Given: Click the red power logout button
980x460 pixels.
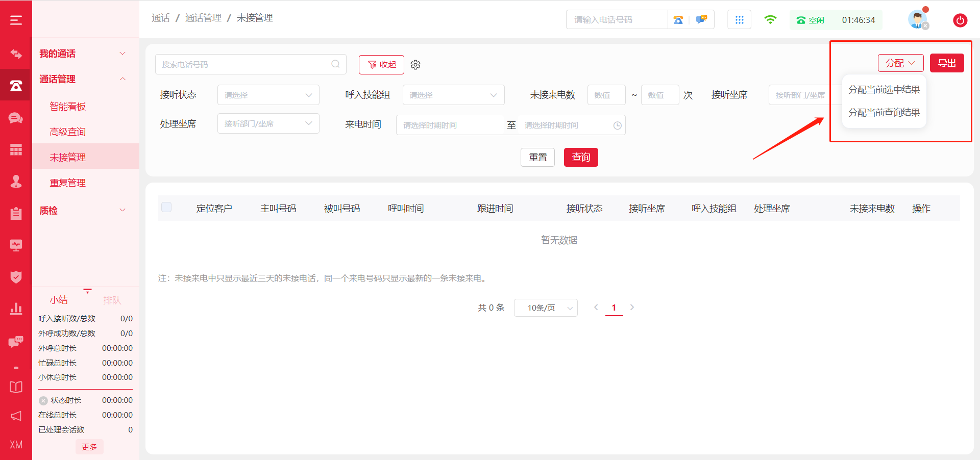Looking at the screenshot, I should (960, 20).
